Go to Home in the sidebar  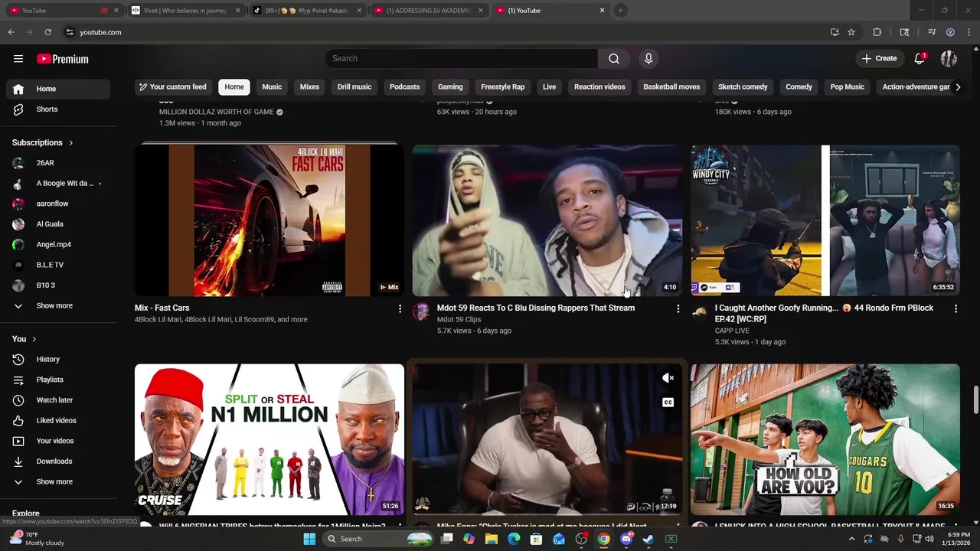click(x=58, y=89)
